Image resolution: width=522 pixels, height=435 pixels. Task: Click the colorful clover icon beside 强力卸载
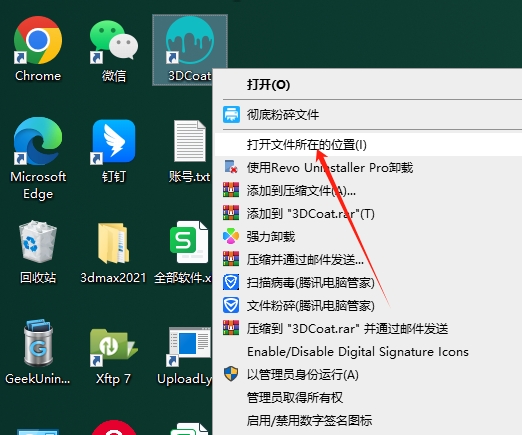231,236
